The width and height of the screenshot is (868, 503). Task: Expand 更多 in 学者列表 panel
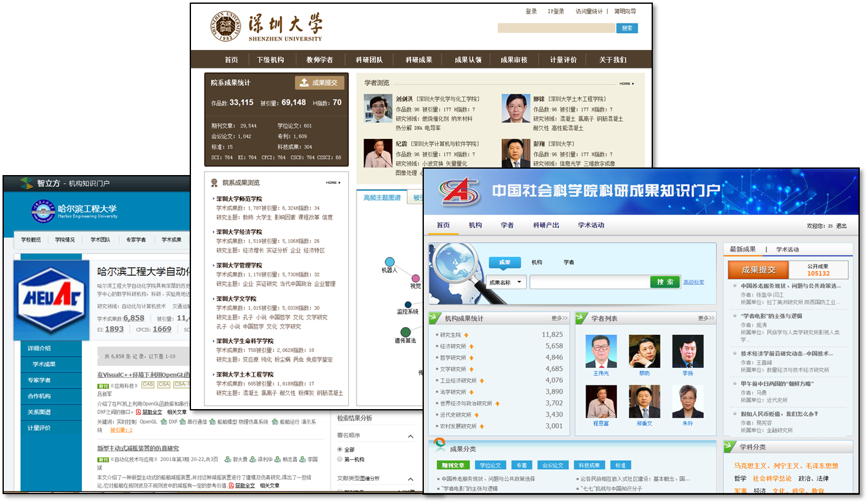tap(706, 318)
